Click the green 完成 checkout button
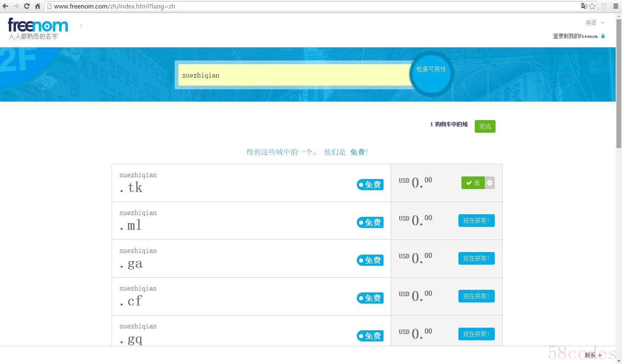The image size is (622, 364). pyautogui.click(x=485, y=126)
